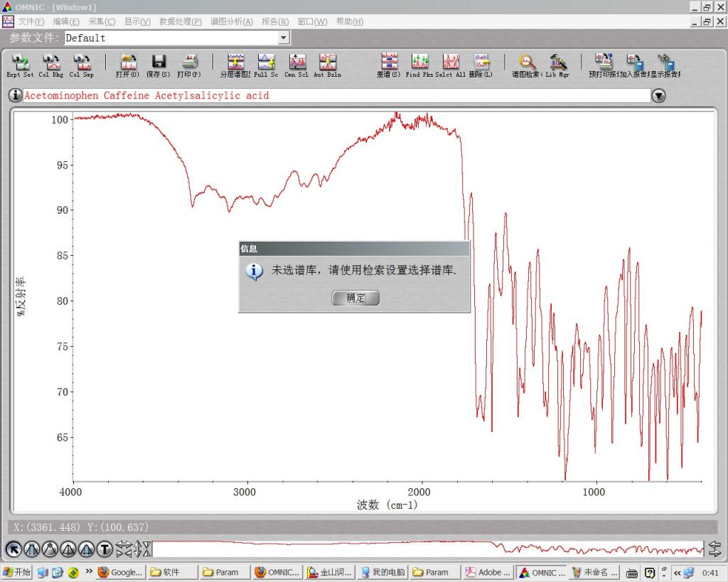
Task: Select the T text annotation tool
Action: point(105,549)
